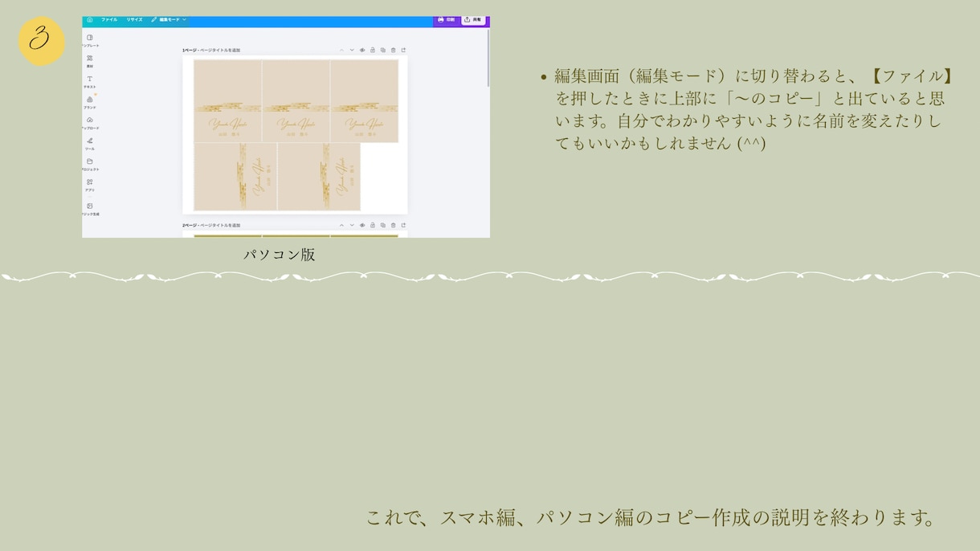Select the top-middle name card on page 1

[296, 101]
